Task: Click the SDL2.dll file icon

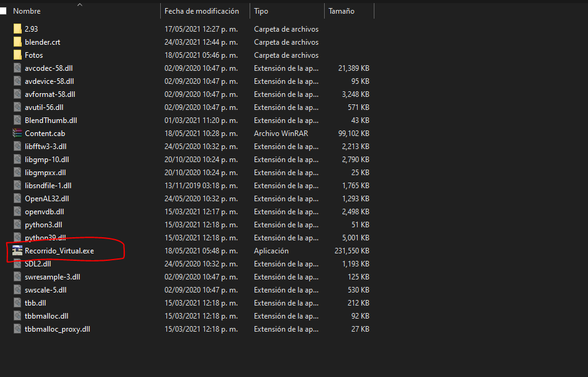Action: (17, 264)
